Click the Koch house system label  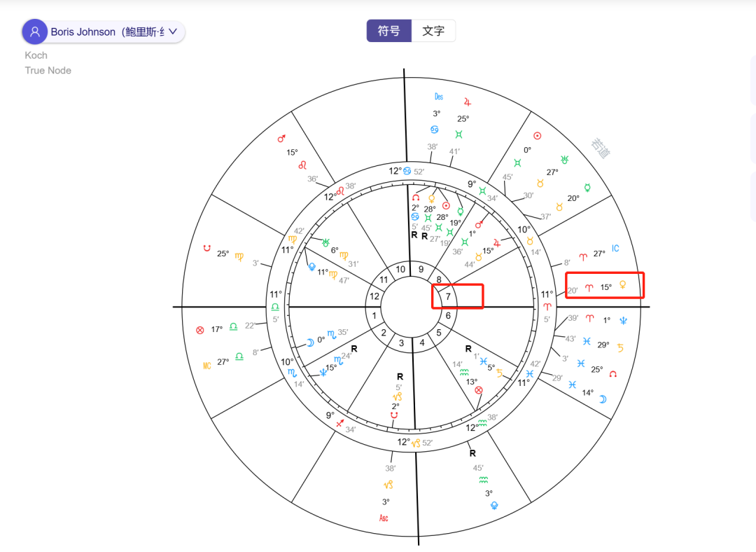click(x=36, y=55)
